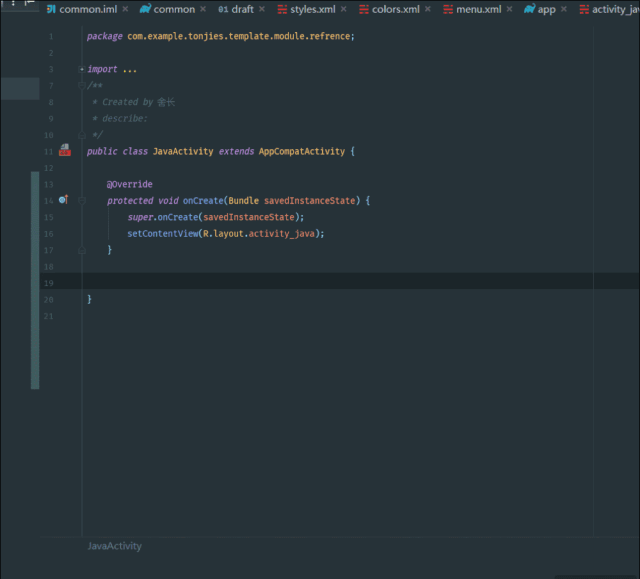Expand the collapsed import block

pyautogui.click(x=82, y=69)
